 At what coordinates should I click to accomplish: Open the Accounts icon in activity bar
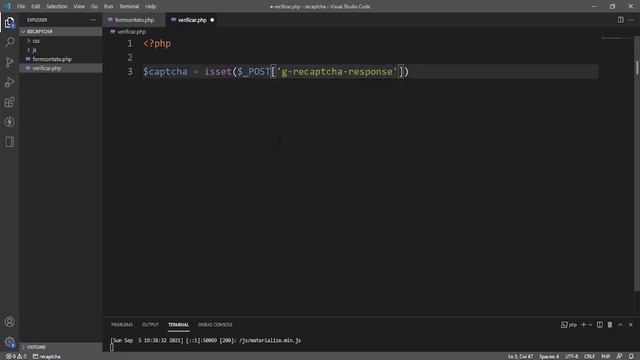9,322
